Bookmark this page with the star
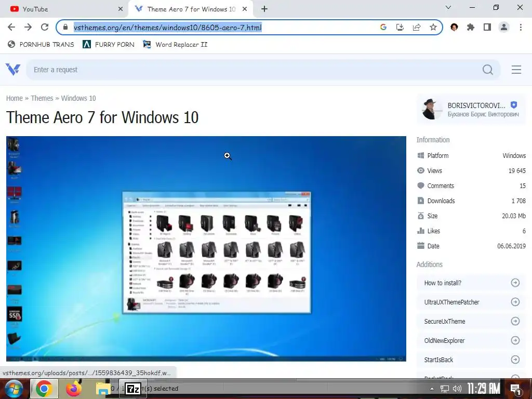The height and width of the screenshot is (399, 532). coord(433,27)
